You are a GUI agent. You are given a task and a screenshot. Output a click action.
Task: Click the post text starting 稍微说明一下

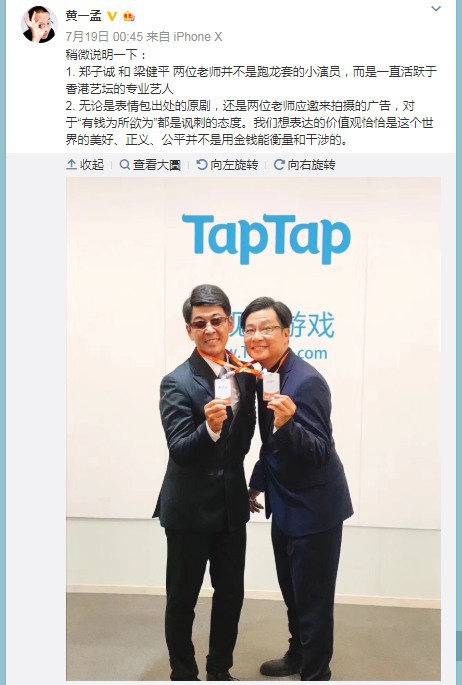point(251,97)
